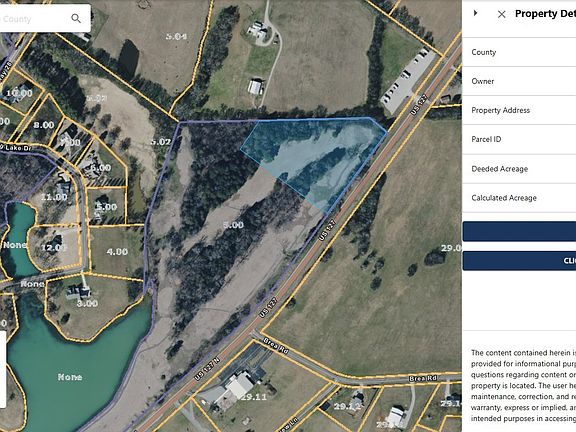Click the 8.00 acre parcel label
The height and width of the screenshot is (432, 576).
44,125
